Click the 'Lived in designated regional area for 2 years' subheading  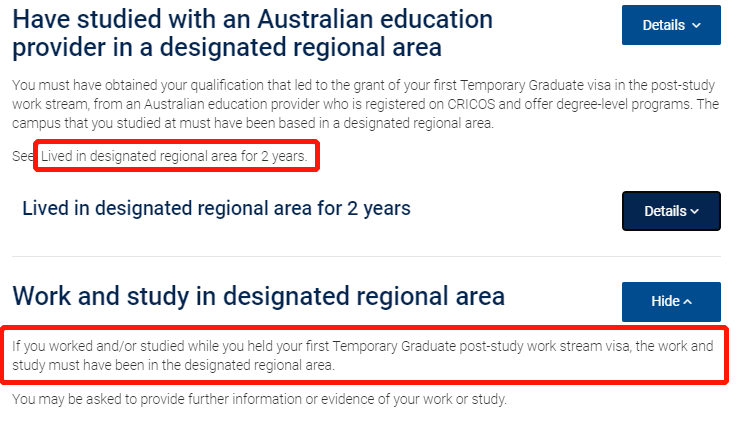(x=216, y=208)
